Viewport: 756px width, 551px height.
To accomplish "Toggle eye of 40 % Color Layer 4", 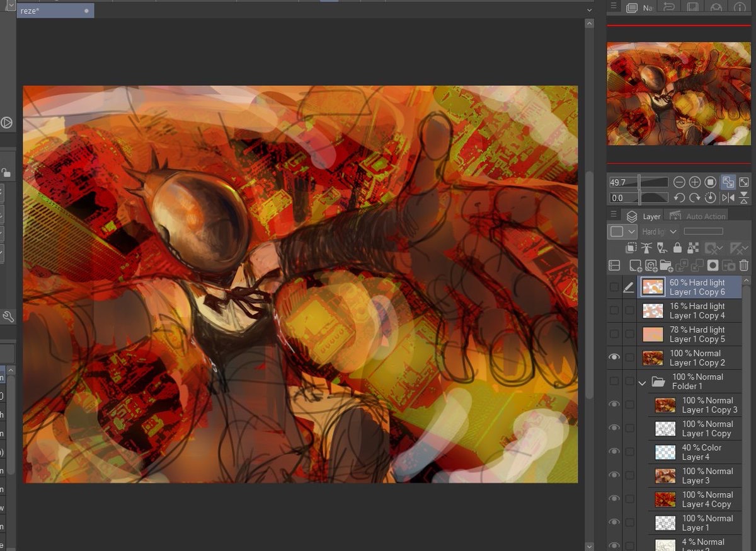I will click(x=614, y=452).
